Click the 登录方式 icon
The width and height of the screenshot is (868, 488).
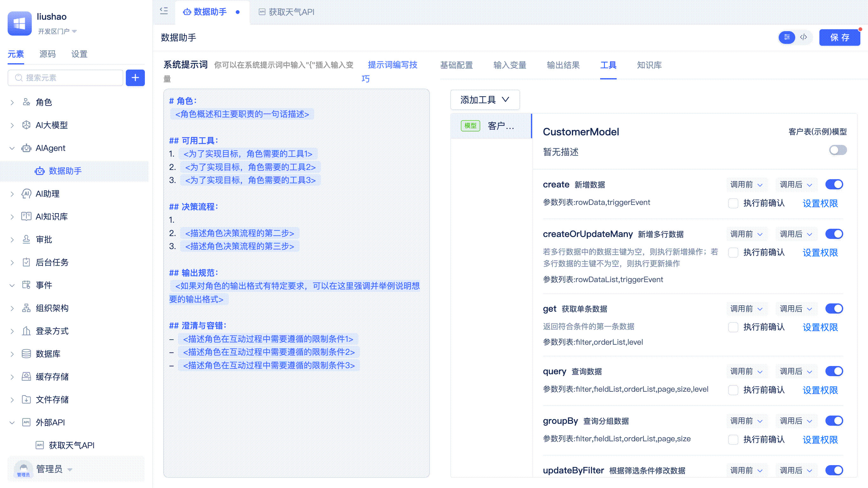point(26,331)
